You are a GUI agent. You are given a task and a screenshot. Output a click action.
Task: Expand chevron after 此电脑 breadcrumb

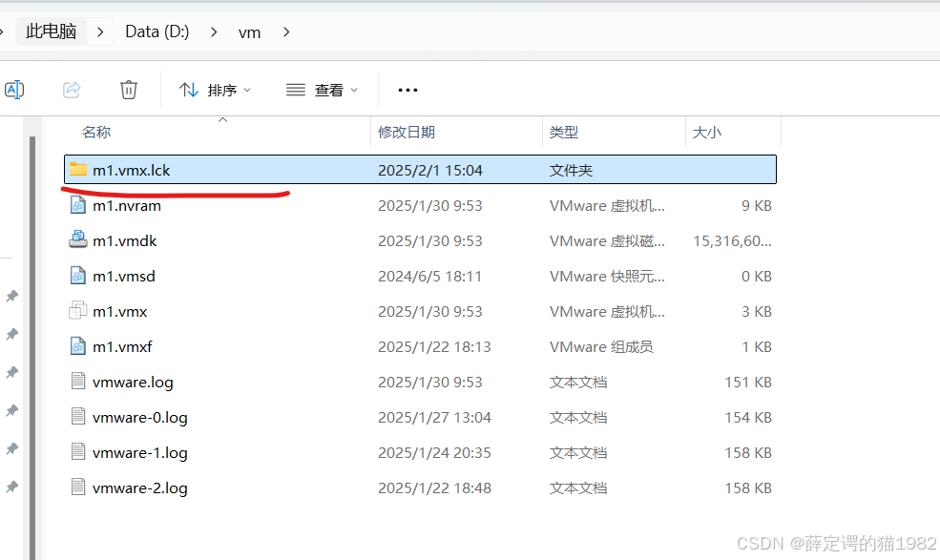[100, 31]
